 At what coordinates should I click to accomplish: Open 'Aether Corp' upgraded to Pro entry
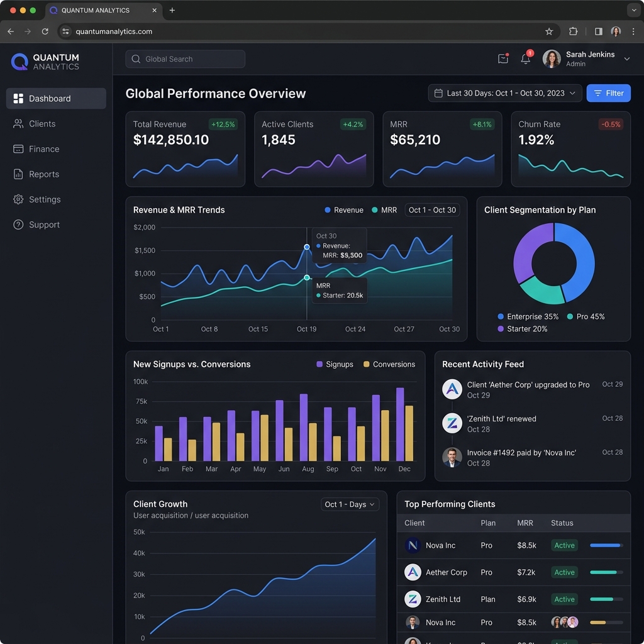532,389
